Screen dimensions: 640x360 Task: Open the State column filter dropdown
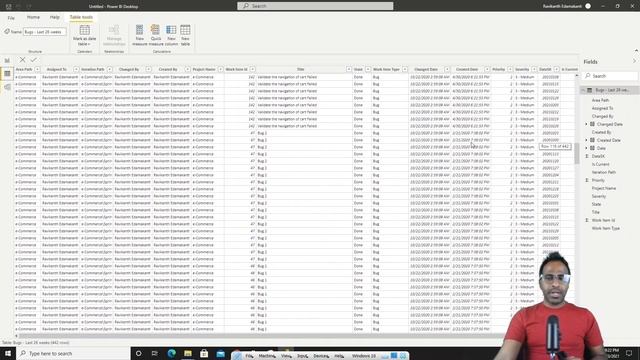click(368, 69)
